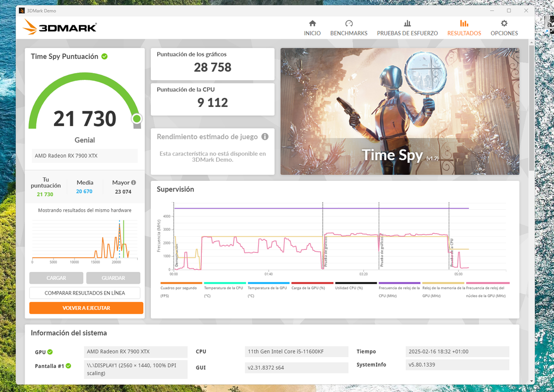Click the green check next to Time Spy Puntuación
This screenshot has width=554, height=392.
tap(105, 56)
